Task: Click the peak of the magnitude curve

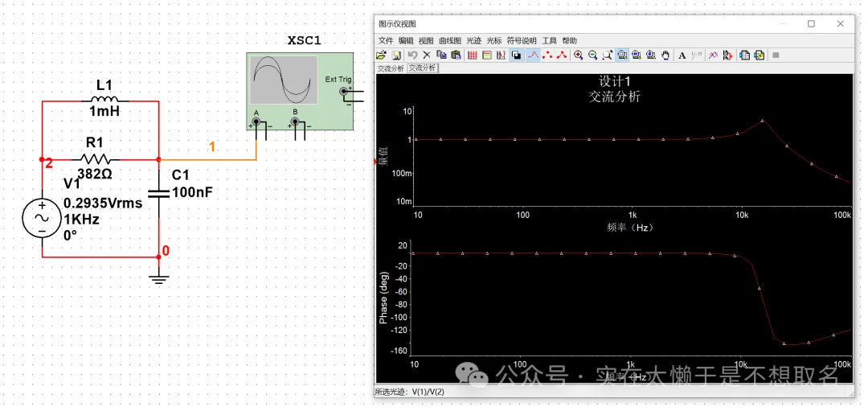Action: 762,121
